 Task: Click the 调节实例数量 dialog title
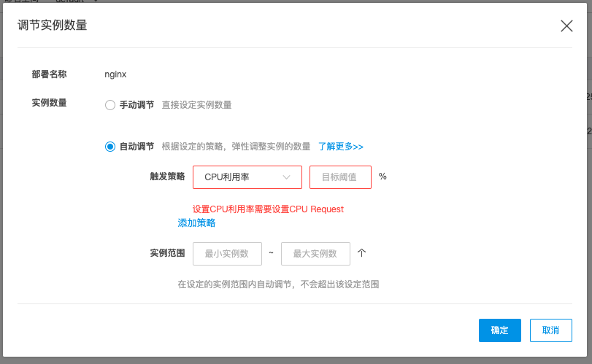[53, 26]
